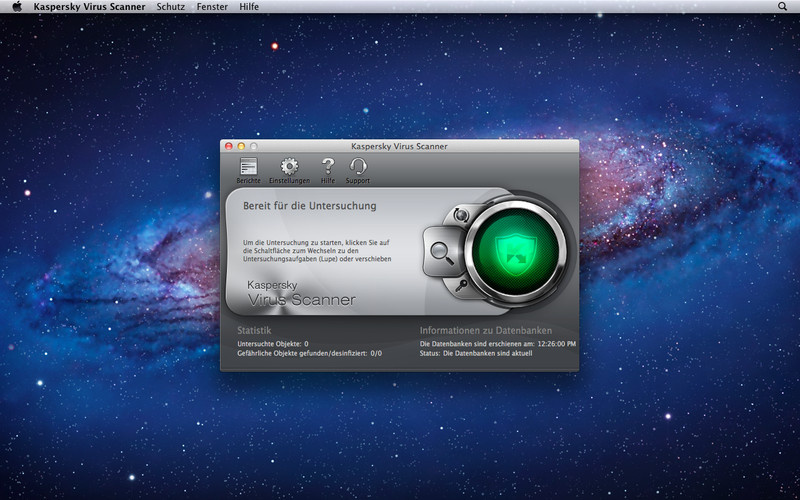Click the Informationen zu Datenbanken heading
The height and width of the screenshot is (500, 800).
[x=484, y=329]
